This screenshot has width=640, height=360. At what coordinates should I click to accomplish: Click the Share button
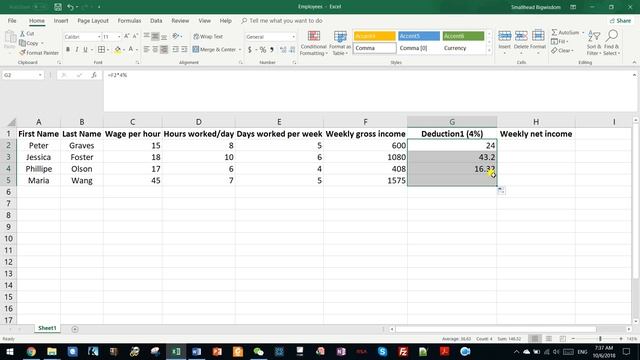click(x=620, y=21)
